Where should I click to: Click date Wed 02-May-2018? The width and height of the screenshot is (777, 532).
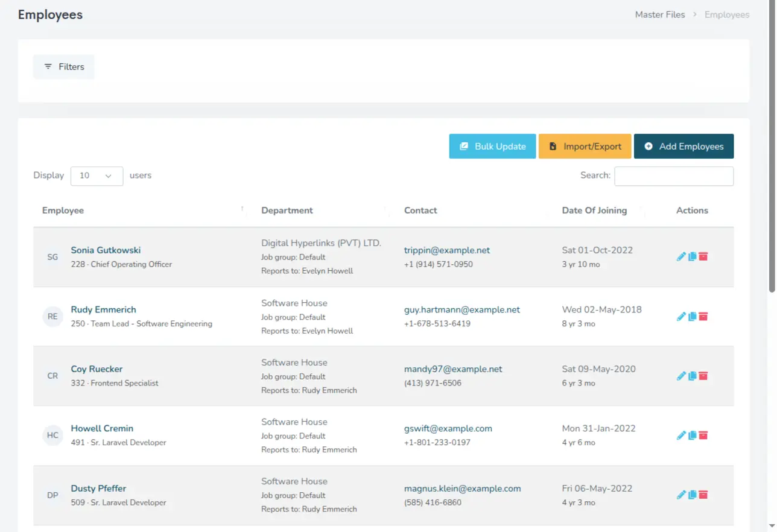coord(602,309)
